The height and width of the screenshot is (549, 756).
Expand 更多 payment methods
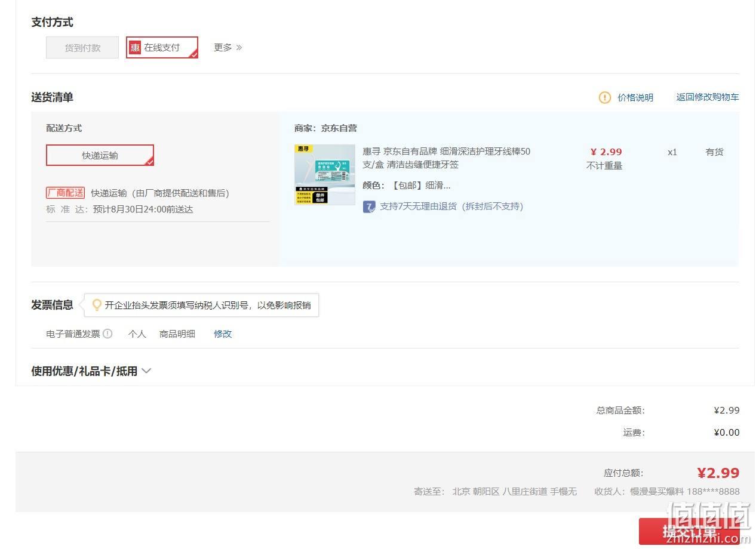pyautogui.click(x=228, y=47)
